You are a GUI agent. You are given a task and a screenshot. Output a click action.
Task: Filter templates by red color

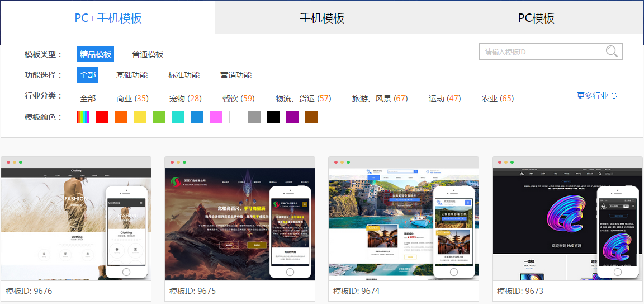[x=102, y=117]
